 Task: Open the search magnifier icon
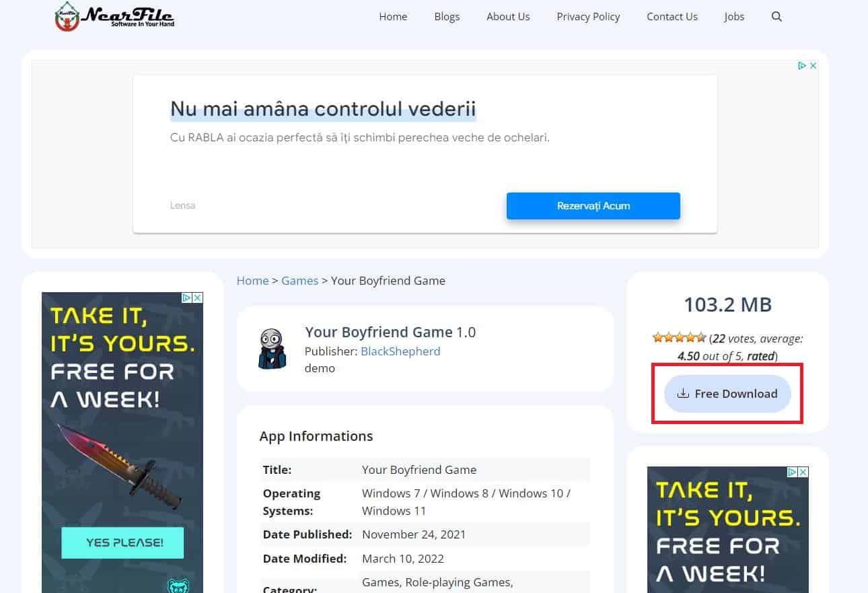click(x=776, y=17)
